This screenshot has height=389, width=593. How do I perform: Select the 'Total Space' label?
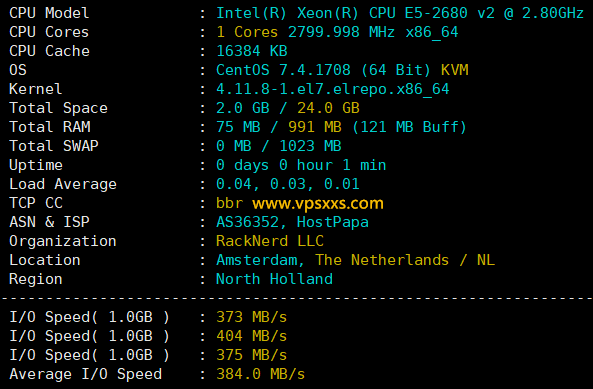[x=58, y=108]
